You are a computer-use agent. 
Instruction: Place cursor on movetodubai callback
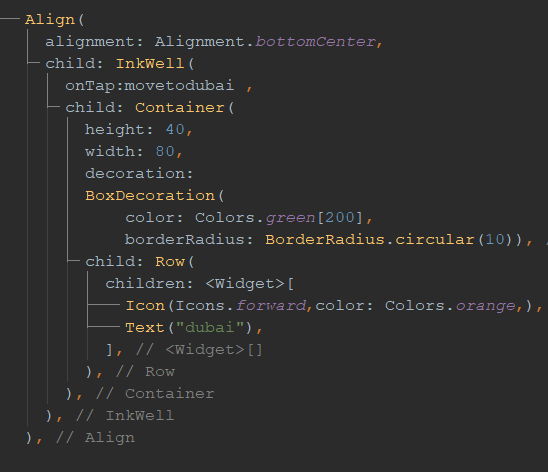[179, 86]
